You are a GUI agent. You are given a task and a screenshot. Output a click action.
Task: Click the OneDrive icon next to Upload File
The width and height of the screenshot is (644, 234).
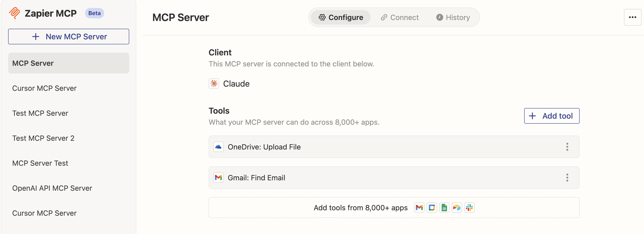click(x=218, y=147)
